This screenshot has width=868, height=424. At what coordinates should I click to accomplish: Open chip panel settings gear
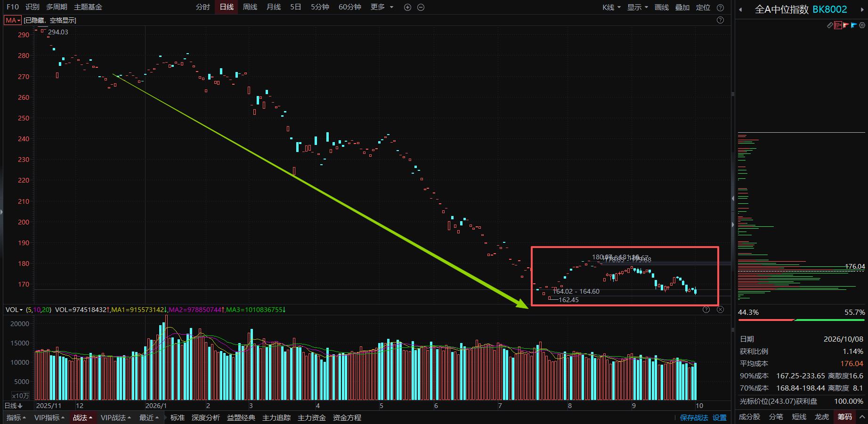pyautogui.click(x=862, y=25)
